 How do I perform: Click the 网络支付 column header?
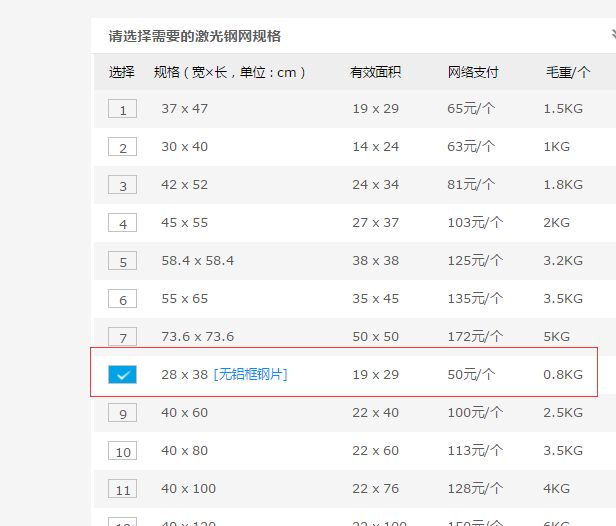pos(473,72)
